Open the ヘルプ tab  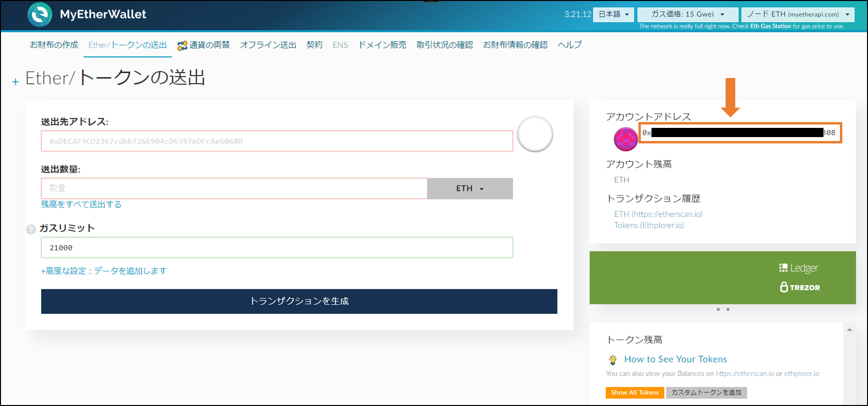pyautogui.click(x=570, y=45)
